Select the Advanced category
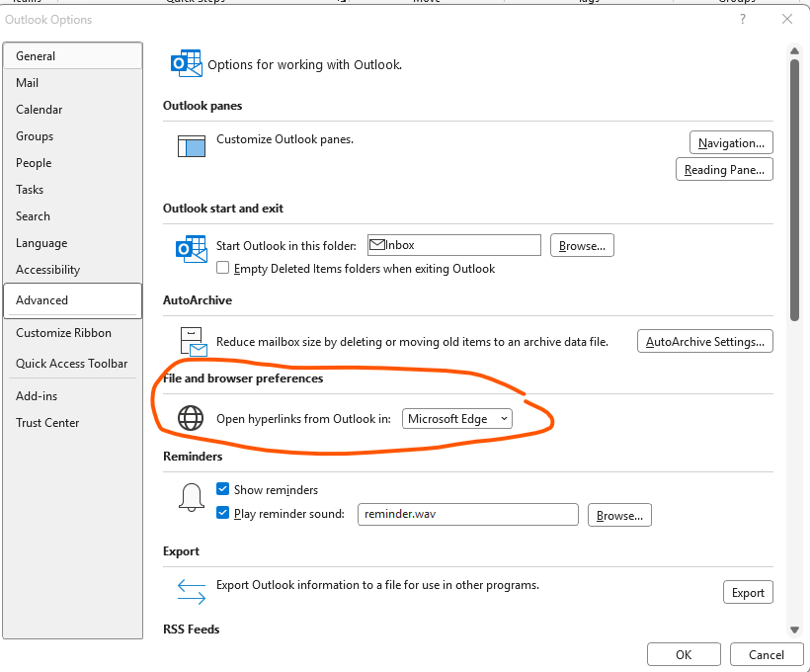 tap(73, 300)
